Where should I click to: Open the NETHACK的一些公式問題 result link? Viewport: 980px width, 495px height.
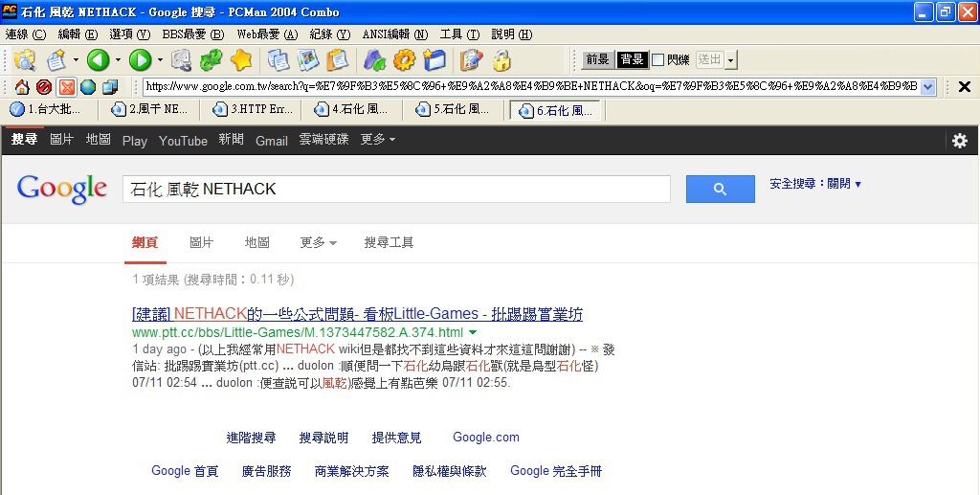tap(358, 314)
